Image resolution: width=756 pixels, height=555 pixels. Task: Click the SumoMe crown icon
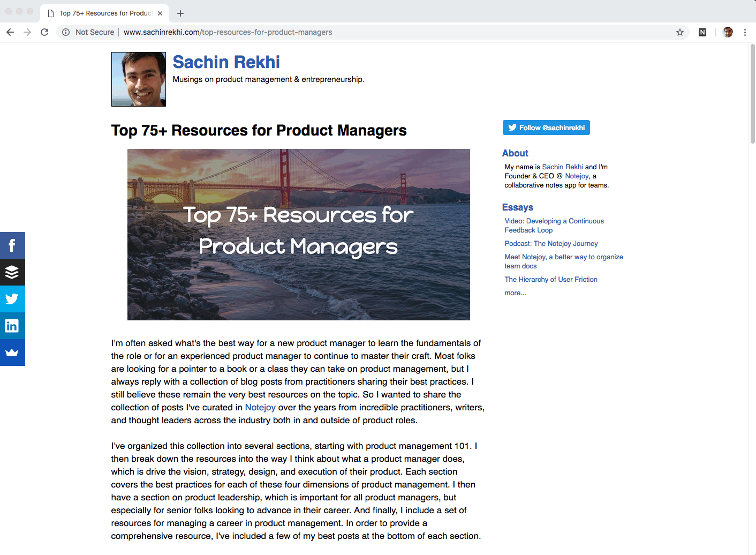click(12, 352)
